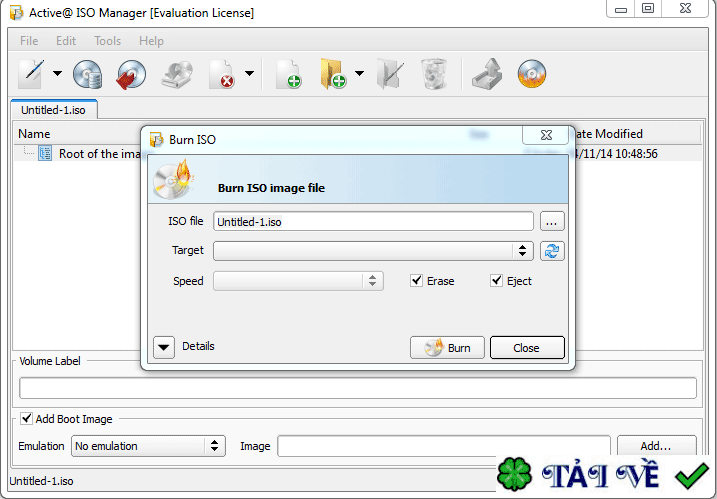Toggle the Eject checkbox
717x499 pixels.
pos(496,280)
